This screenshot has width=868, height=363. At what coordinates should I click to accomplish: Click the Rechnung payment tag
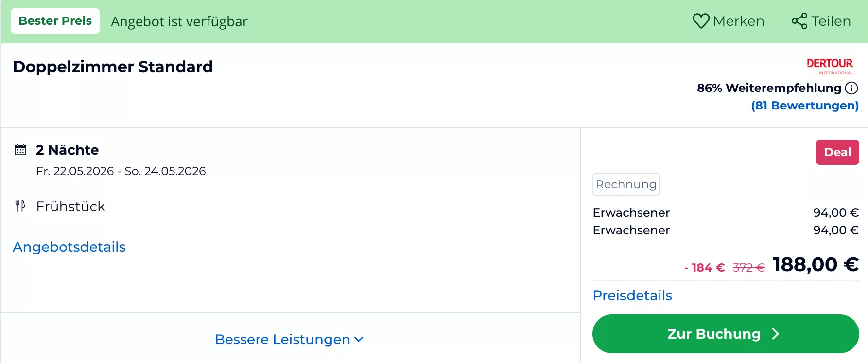tap(626, 184)
